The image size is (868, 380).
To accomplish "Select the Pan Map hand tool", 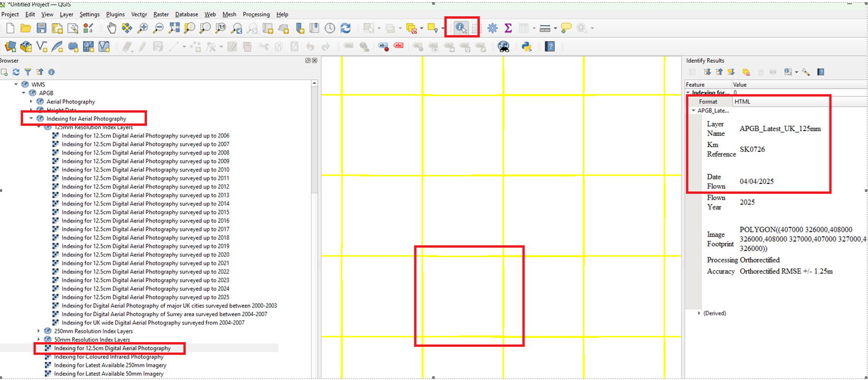I will point(111,28).
